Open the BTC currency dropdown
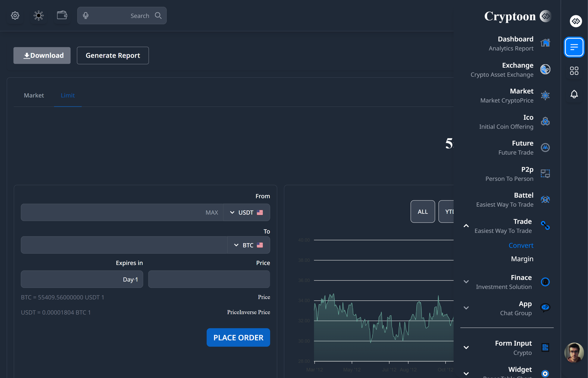 point(249,245)
